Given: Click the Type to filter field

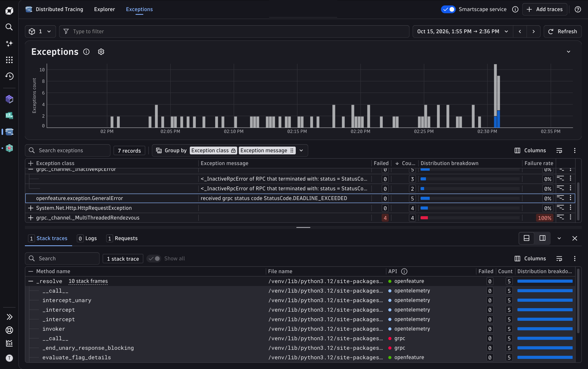Looking at the screenshot, I should (x=234, y=31).
